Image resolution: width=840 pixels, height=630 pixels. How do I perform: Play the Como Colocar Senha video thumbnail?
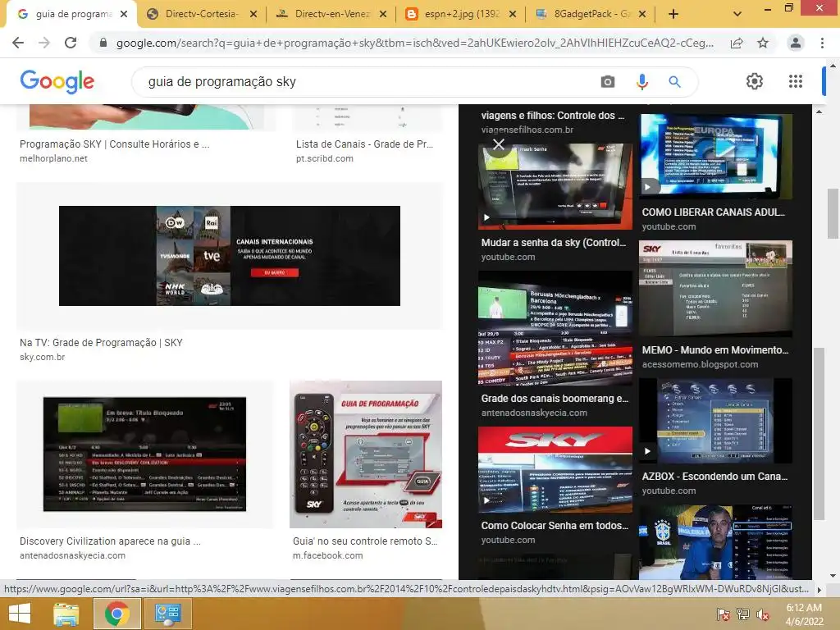click(x=555, y=470)
